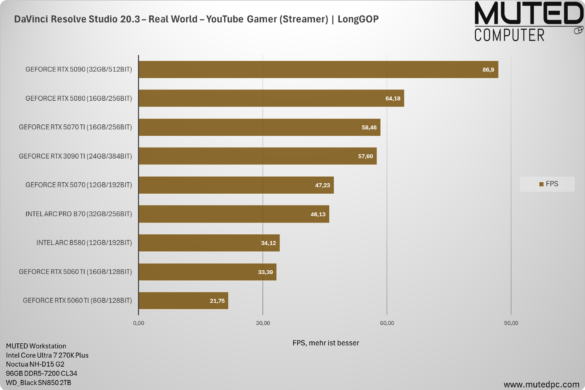Open the www.mutedpc.com link
This screenshot has width=585, height=390.
click(x=541, y=384)
